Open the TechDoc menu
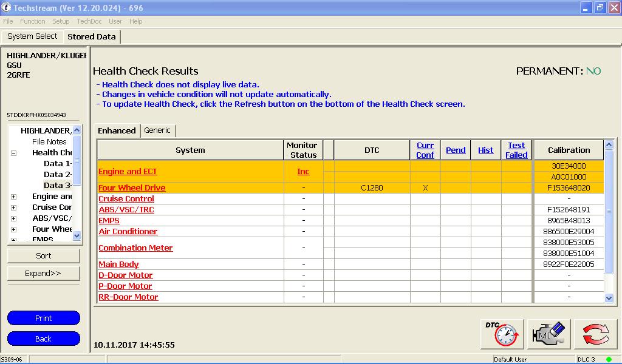This screenshot has height=364, width=622. pos(89,21)
